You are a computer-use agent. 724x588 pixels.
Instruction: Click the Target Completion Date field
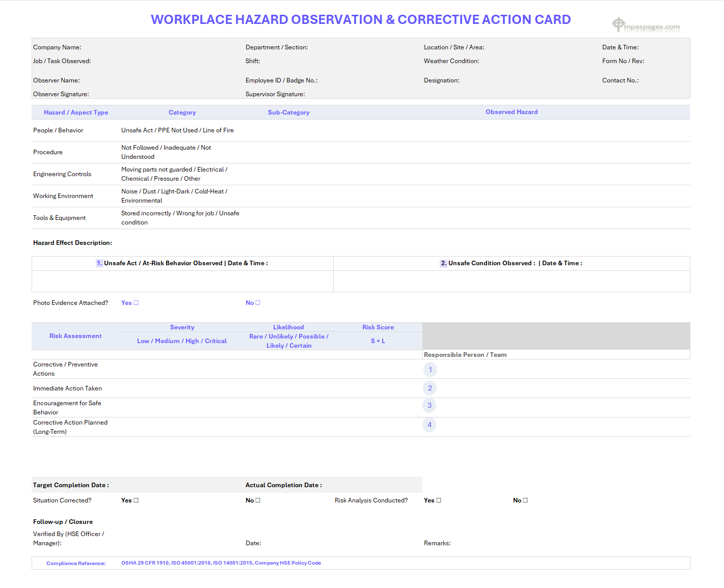(70, 485)
